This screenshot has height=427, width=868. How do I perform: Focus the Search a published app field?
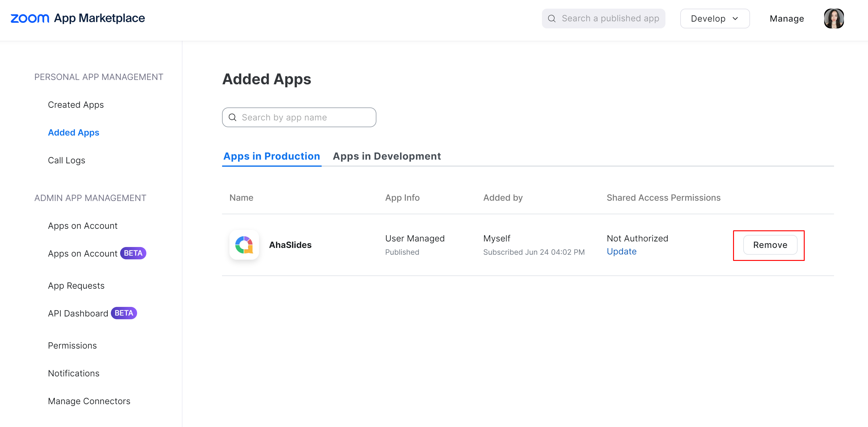(603, 19)
